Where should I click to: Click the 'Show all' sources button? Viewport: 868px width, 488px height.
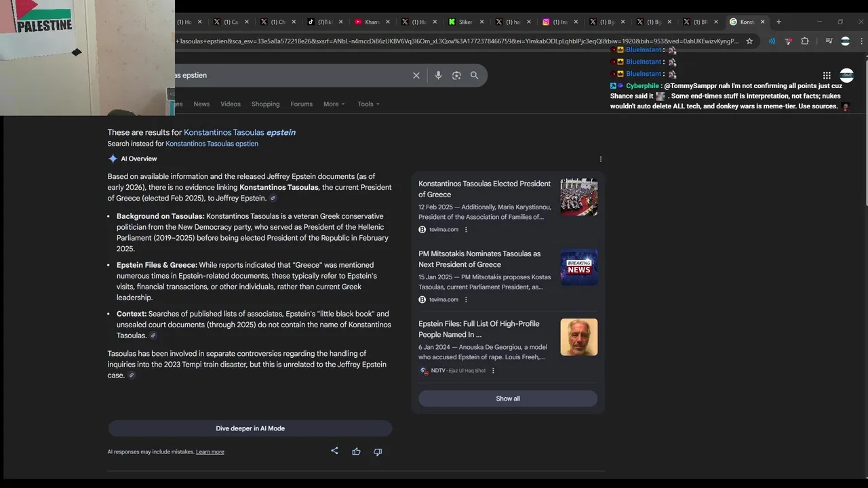(x=508, y=399)
